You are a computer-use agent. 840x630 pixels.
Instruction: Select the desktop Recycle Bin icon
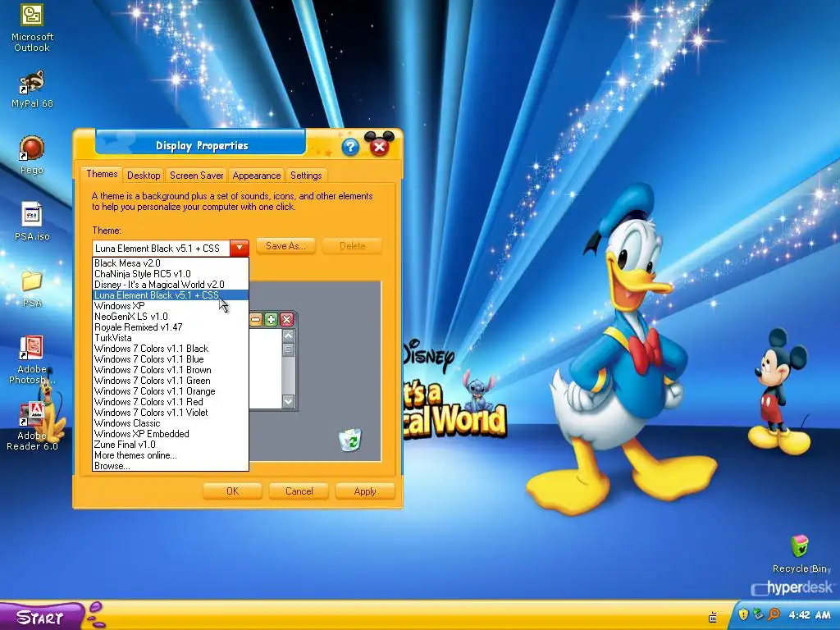(800, 554)
